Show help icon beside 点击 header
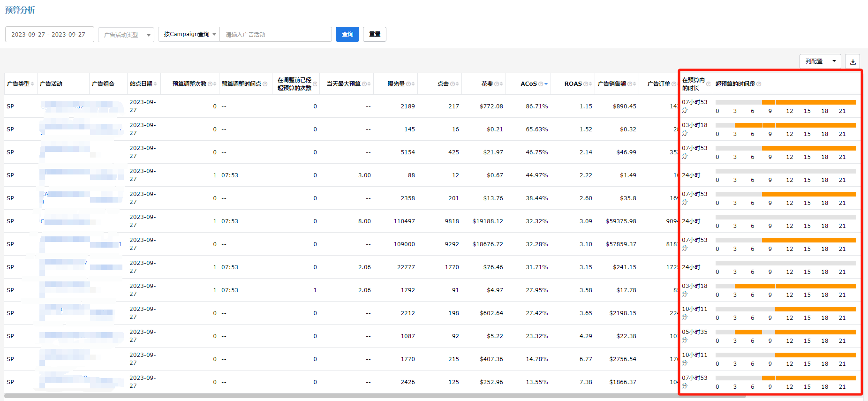The width and height of the screenshot is (868, 401). coord(453,84)
